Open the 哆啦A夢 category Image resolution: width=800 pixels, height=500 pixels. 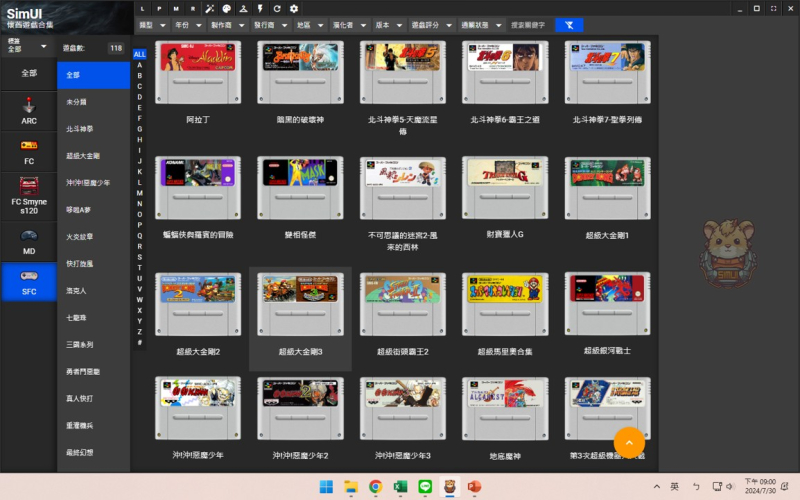pyautogui.click(x=93, y=210)
